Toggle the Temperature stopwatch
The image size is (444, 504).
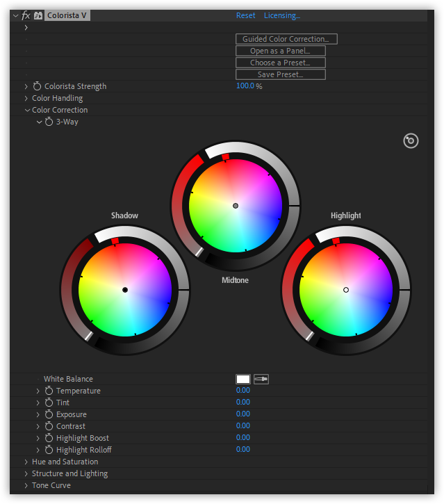(49, 391)
